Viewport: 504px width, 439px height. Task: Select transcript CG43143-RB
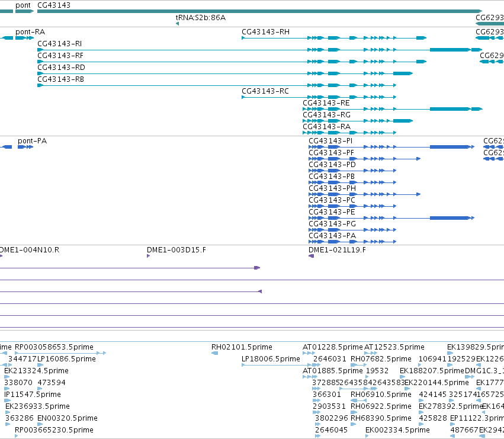(x=61, y=79)
